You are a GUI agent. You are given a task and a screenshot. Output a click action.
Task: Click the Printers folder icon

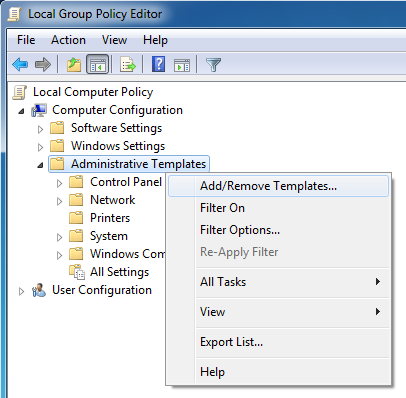[76, 218]
